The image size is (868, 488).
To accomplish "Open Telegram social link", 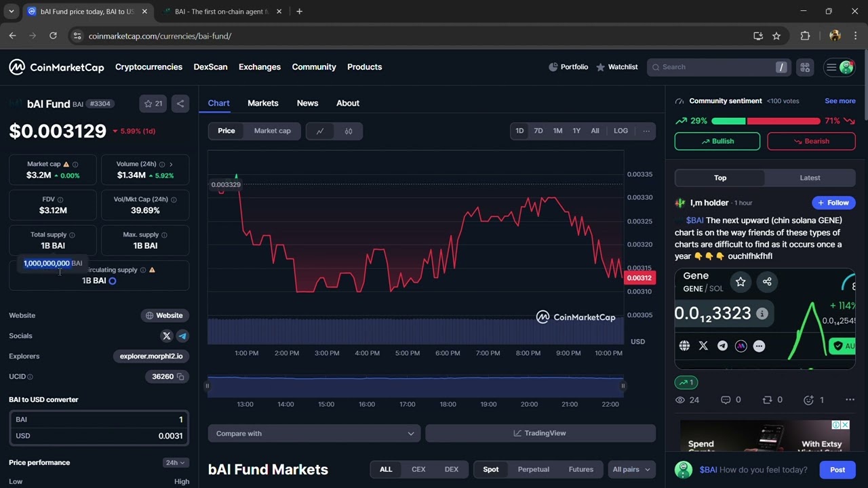I will pyautogui.click(x=182, y=335).
